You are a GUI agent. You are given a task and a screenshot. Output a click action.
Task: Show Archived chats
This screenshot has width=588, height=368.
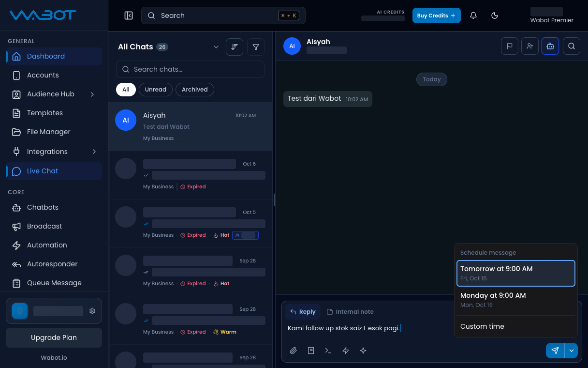tap(195, 90)
